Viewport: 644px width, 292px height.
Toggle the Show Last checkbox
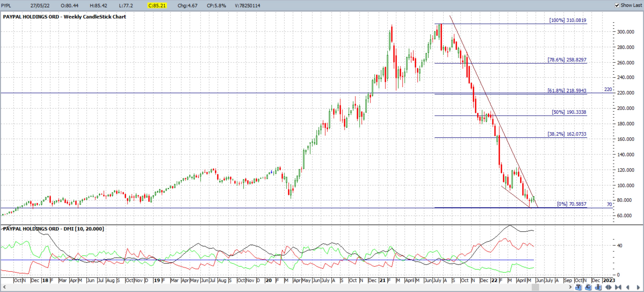point(617,5)
